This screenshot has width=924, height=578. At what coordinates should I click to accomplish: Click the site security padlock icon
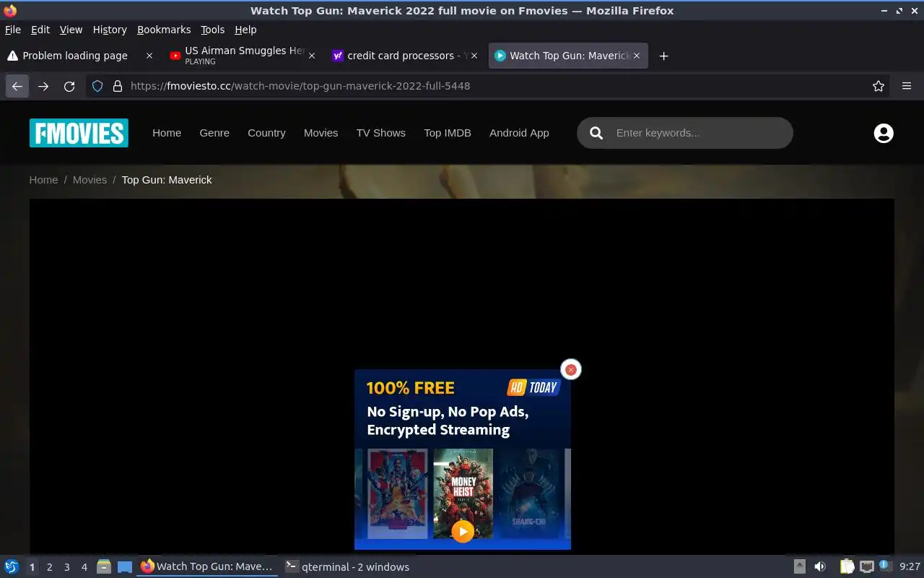pos(118,86)
